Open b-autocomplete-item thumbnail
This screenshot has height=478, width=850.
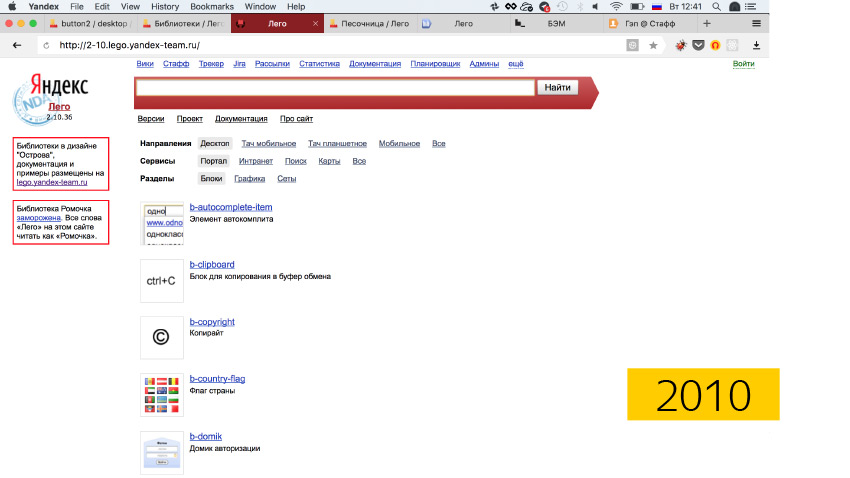click(162, 224)
